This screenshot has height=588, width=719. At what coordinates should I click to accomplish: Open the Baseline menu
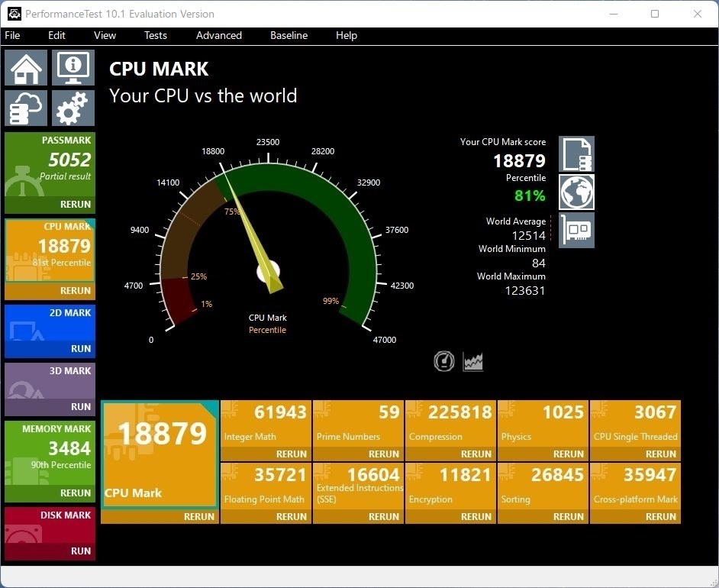coord(289,35)
